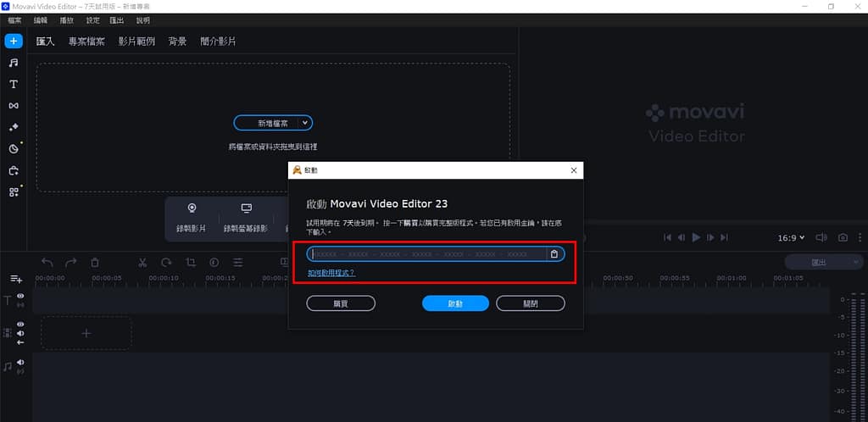This screenshot has height=422, width=868.
Task: Open the More tools grid sidebar icon
Action: pos(14,192)
